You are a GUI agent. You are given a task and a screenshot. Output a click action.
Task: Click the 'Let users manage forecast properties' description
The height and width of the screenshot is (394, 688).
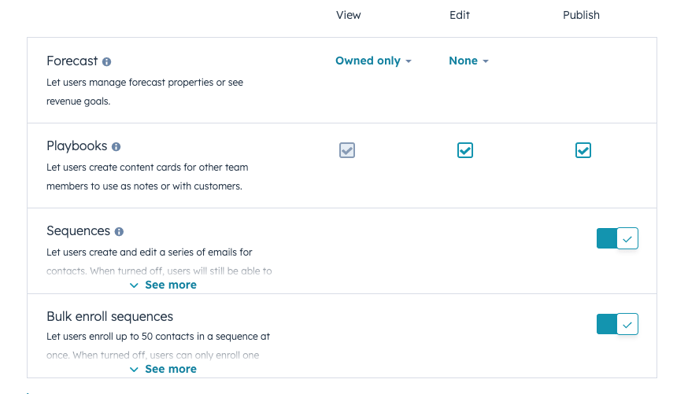point(145,92)
